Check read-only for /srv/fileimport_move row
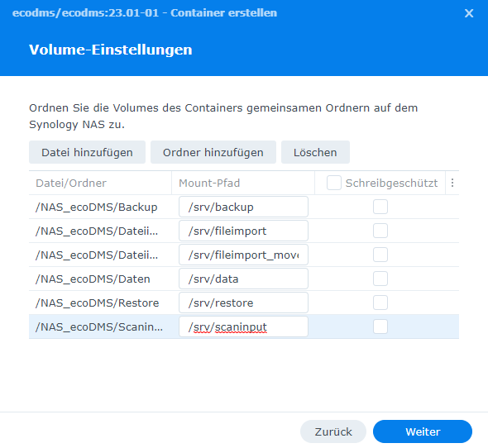The width and height of the screenshot is (488, 448). 380,255
